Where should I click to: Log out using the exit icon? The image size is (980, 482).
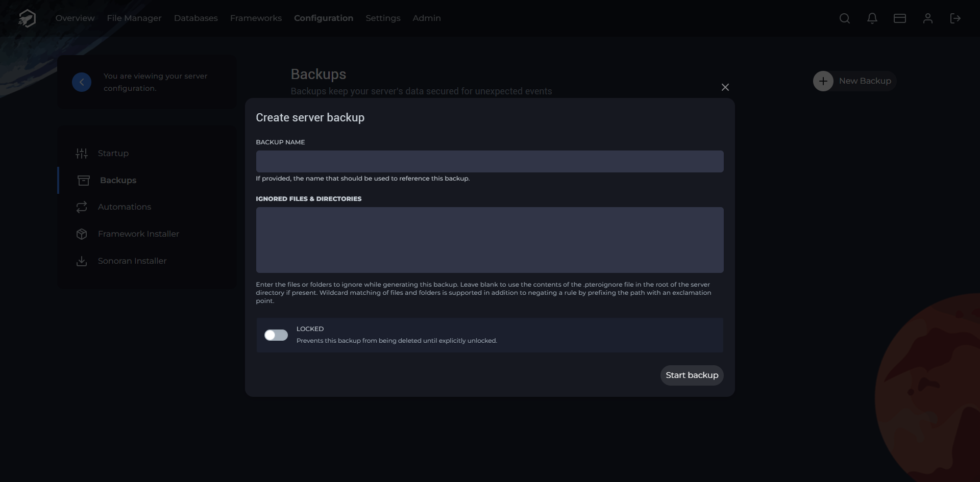tap(955, 18)
